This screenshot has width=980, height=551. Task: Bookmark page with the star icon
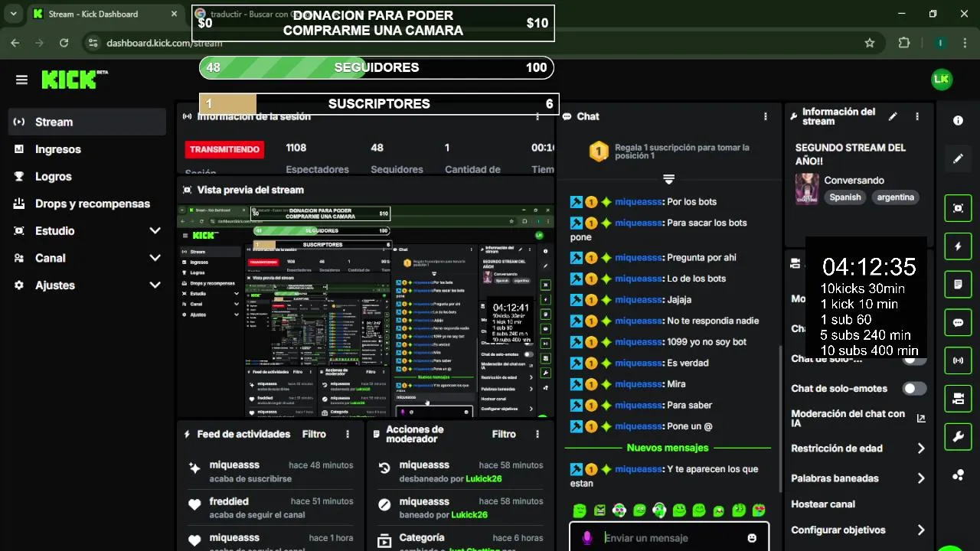870,43
